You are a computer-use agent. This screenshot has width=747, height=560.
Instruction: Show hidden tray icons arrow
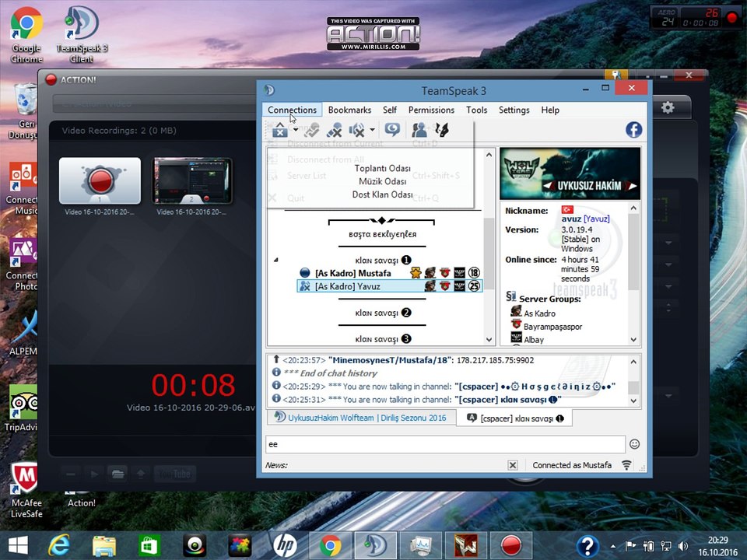point(612,546)
